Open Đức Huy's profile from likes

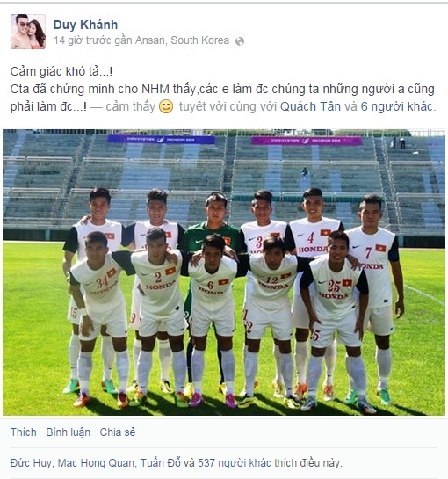[31, 463]
